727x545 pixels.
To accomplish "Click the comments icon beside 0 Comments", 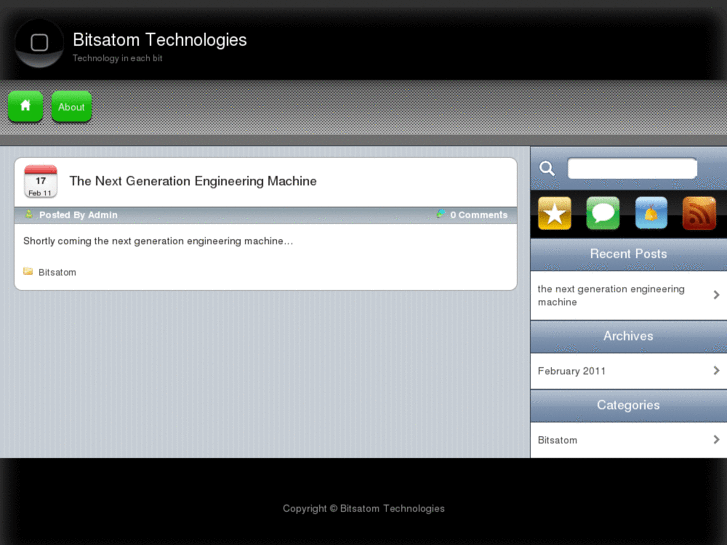I will pyautogui.click(x=441, y=214).
